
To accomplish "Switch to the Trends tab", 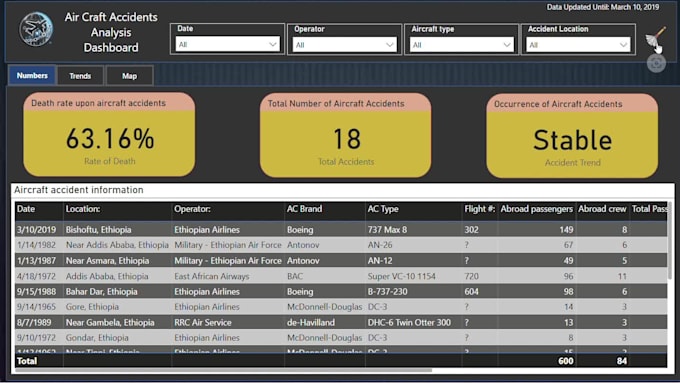I will point(80,76).
